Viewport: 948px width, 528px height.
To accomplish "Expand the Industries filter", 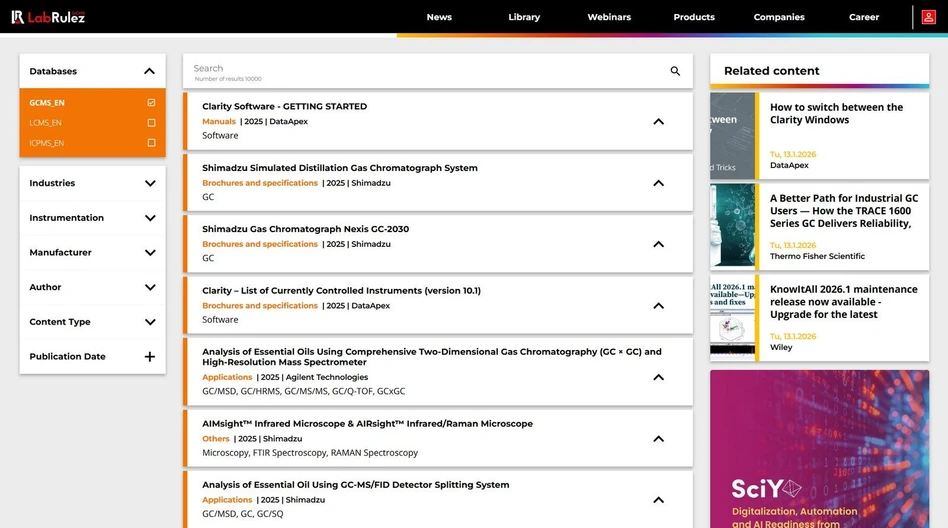I will point(150,183).
